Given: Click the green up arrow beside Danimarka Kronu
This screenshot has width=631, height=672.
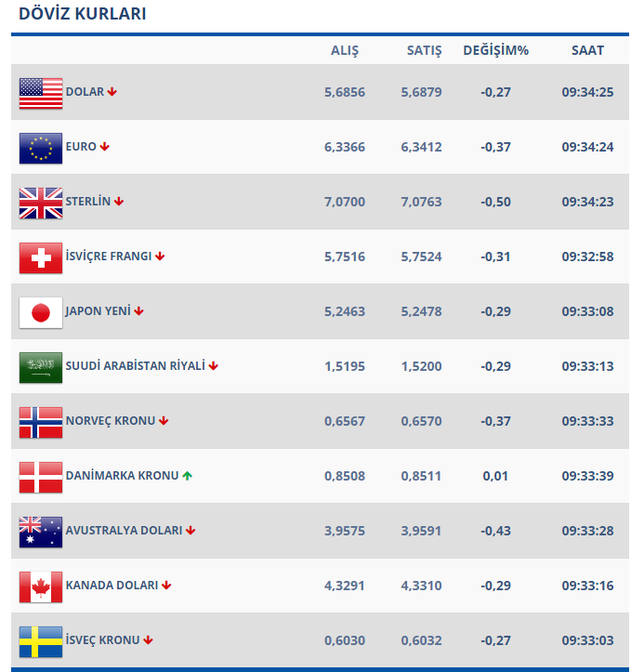Looking at the screenshot, I should pos(187,476).
